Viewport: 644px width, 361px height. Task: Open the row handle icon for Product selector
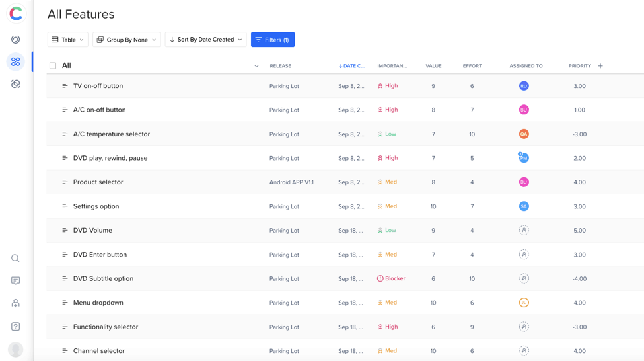pos(65,182)
